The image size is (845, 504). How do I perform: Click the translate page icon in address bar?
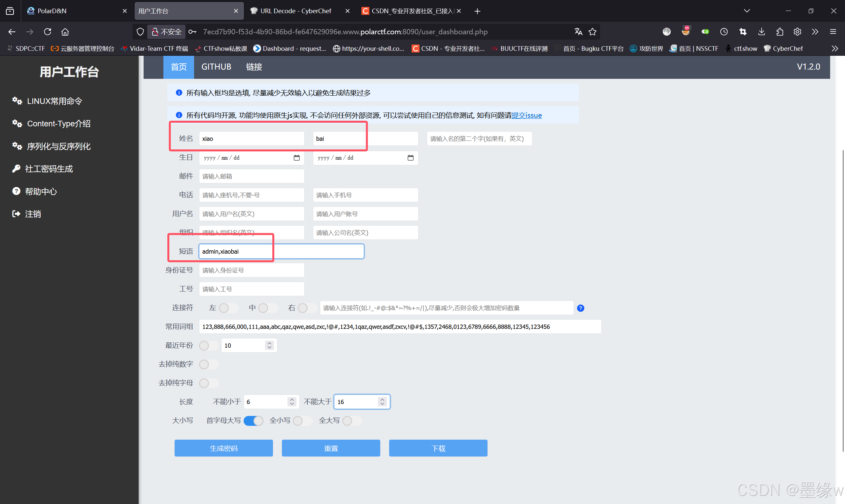pos(578,32)
